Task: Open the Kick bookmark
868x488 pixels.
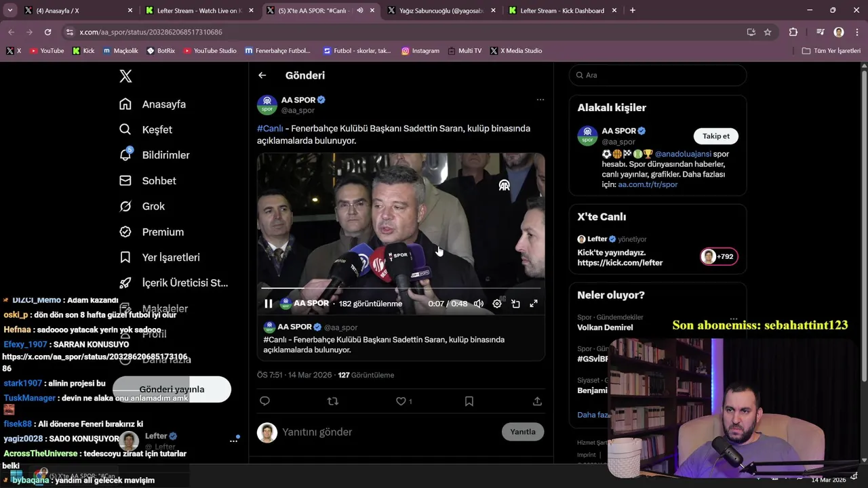Action: [x=83, y=51]
